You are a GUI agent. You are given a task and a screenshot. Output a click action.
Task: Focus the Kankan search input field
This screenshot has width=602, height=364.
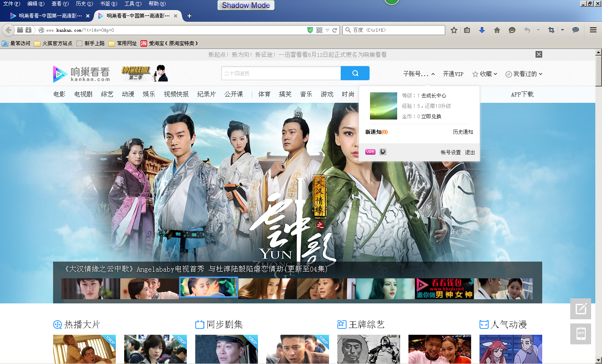[281, 73]
